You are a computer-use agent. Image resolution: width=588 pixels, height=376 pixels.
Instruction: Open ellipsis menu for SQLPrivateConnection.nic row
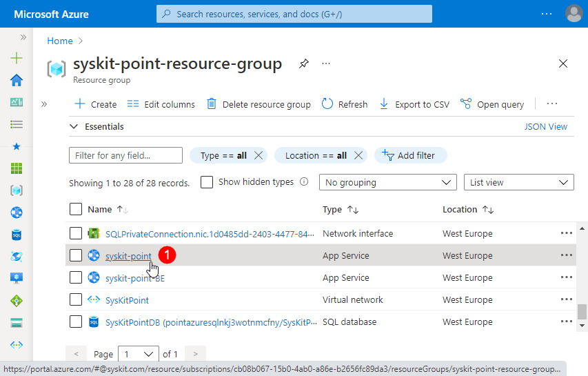tap(566, 233)
